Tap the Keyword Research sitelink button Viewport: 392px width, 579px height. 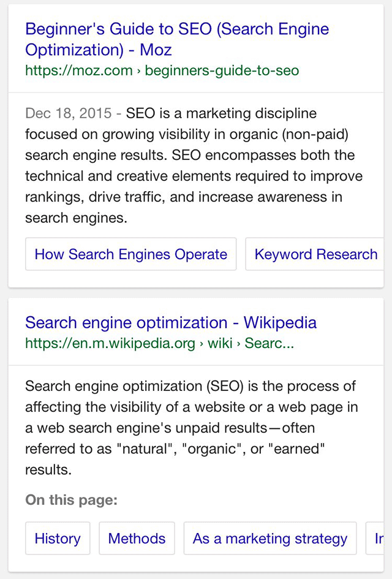[x=315, y=254]
